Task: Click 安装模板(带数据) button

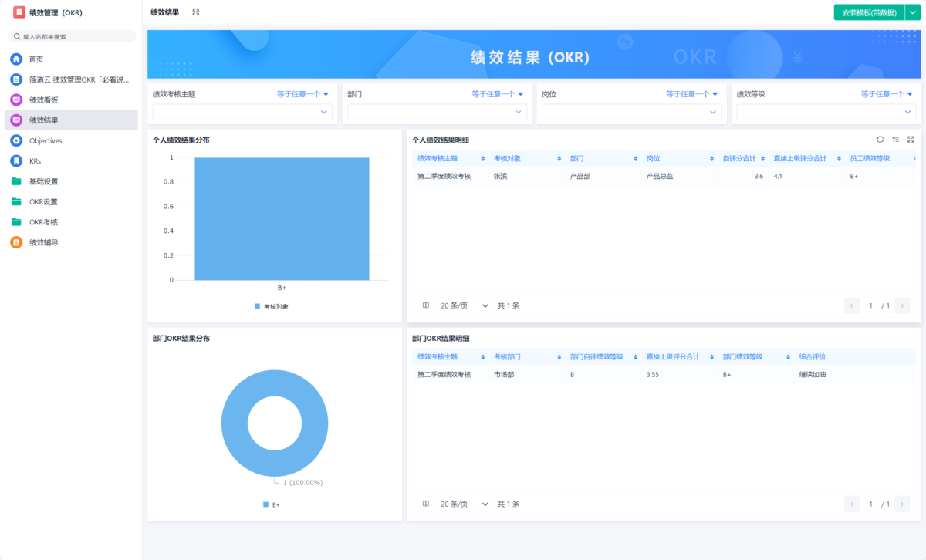Action: pos(869,12)
